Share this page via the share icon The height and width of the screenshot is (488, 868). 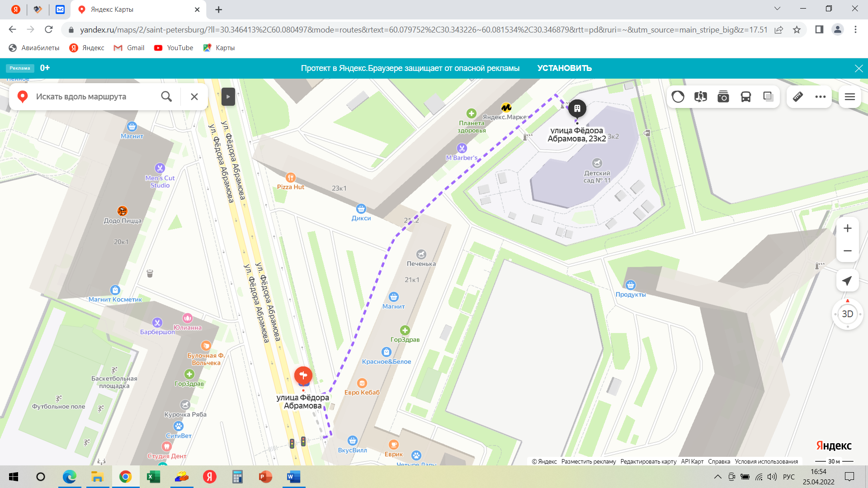pyautogui.click(x=778, y=30)
